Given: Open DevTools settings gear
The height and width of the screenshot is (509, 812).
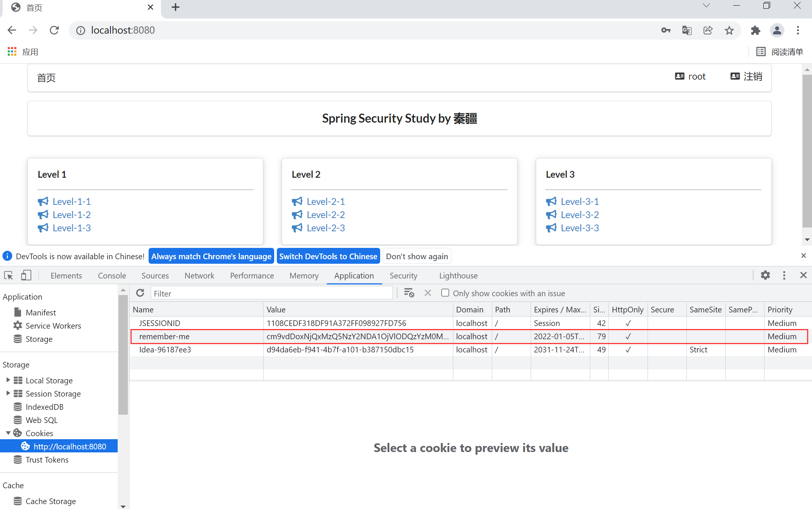Looking at the screenshot, I should pyautogui.click(x=765, y=275).
